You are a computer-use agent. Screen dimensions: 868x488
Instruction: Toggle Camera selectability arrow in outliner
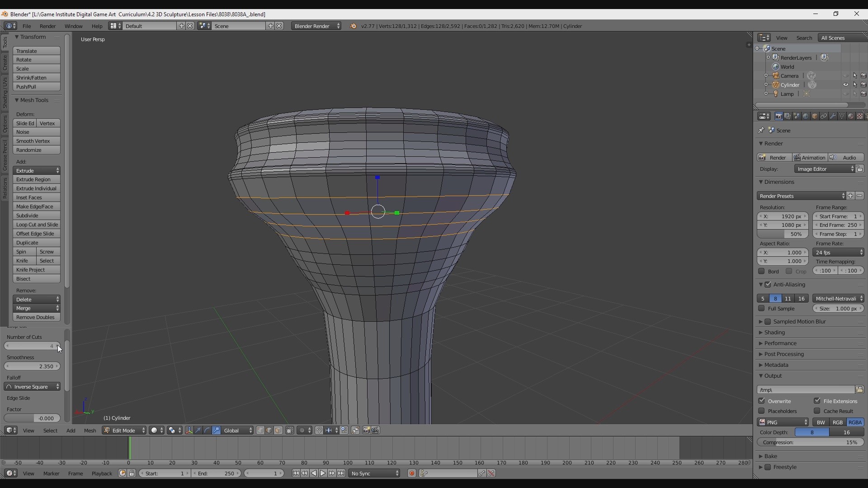pyautogui.click(x=855, y=76)
